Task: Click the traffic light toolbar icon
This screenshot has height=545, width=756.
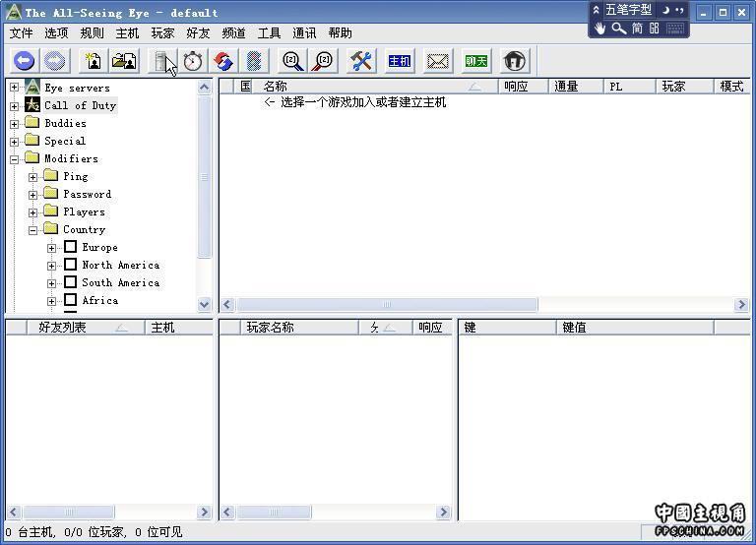Action: tap(254, 61)
